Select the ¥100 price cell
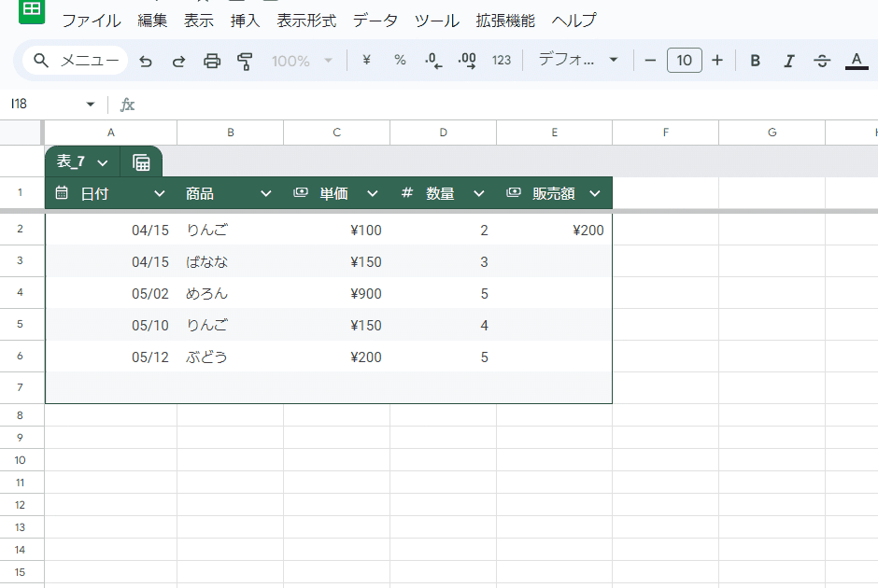 point(336,230)
